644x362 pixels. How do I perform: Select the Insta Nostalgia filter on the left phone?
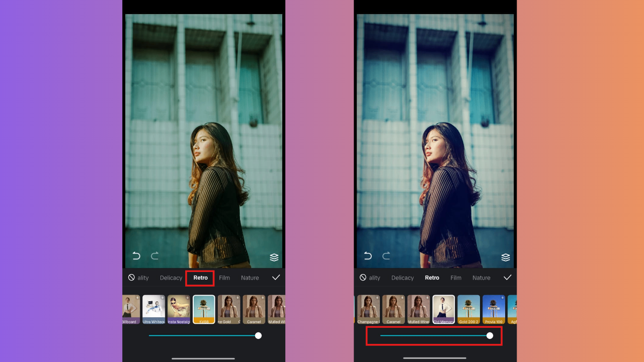(x=179, y=309)
